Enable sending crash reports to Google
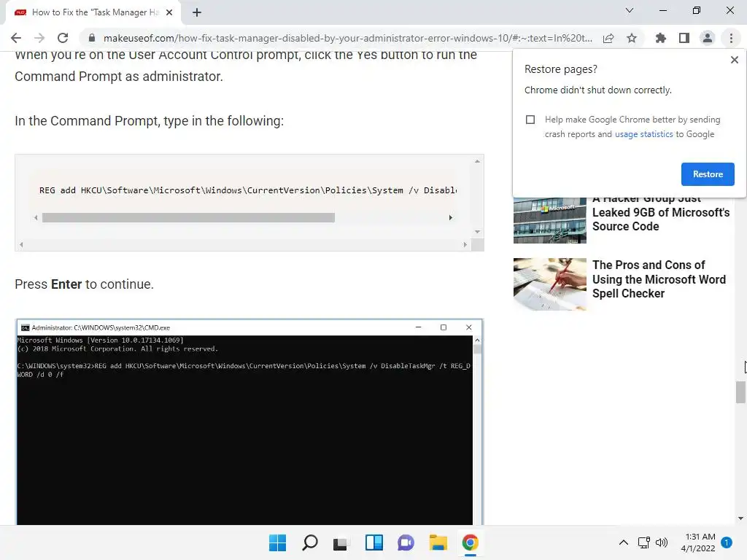 (530, 120)
